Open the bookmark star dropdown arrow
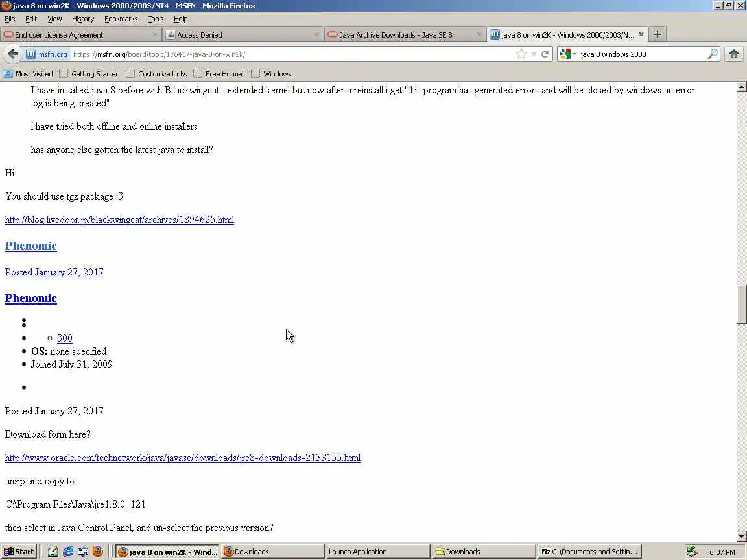747x560 pixels. [534, 54]
